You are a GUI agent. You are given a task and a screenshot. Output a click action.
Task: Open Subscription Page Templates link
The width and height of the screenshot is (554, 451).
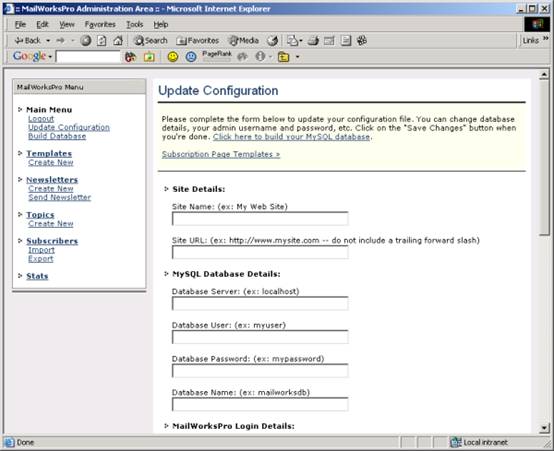221,154
